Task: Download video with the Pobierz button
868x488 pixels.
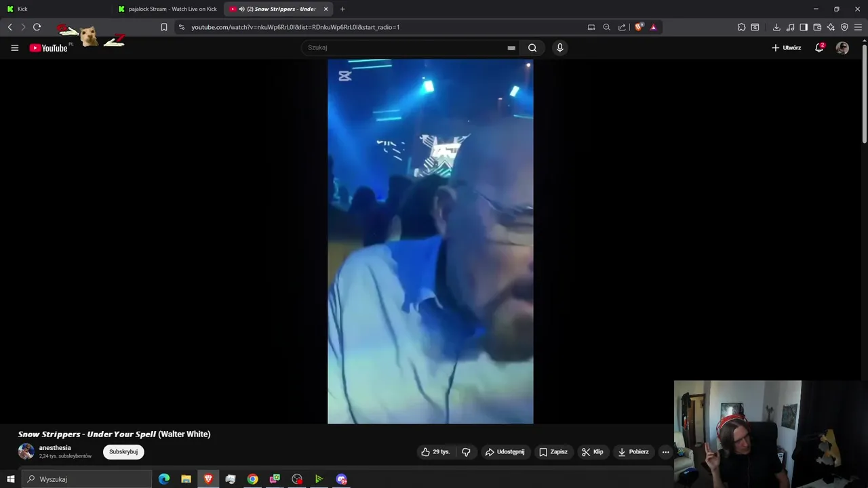Action: 633,452
